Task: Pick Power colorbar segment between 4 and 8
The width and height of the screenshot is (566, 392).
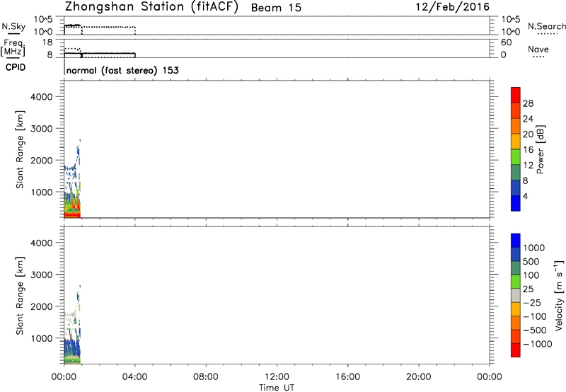Action: (x=516, y=188)
